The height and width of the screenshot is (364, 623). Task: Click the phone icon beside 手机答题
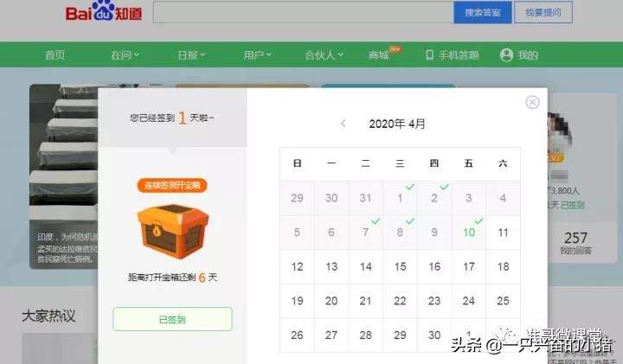tap(429, 54)
